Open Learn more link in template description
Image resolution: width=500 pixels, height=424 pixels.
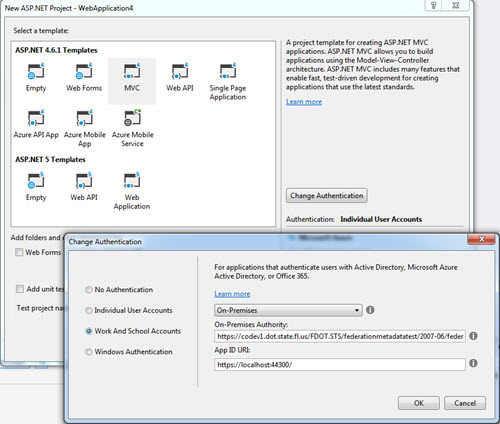tap(304, 102)
